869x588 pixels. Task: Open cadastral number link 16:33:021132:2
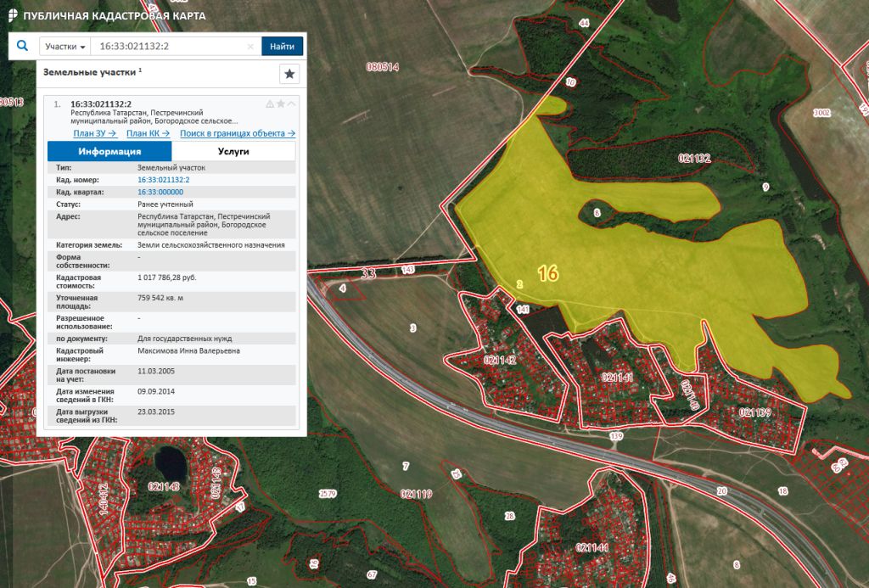(163, 181)
